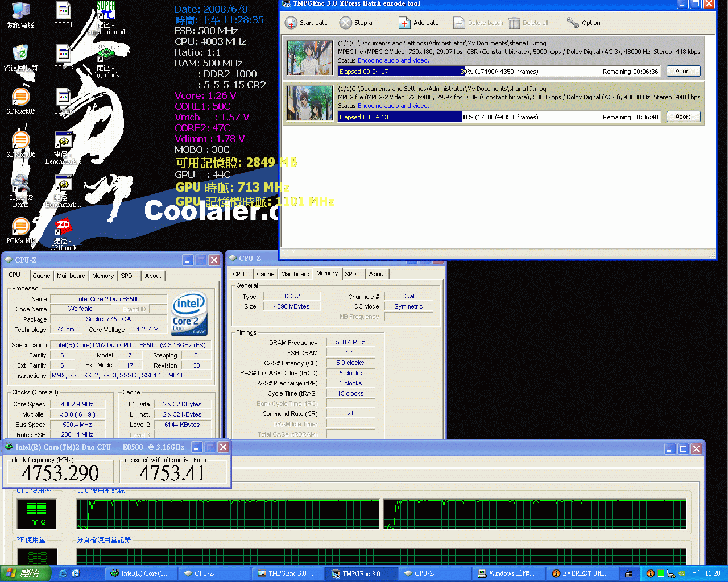The height and width of the screenshot is (582, 728).
Task: Select the TTTT1 file icon
Action: pos(63,11)
